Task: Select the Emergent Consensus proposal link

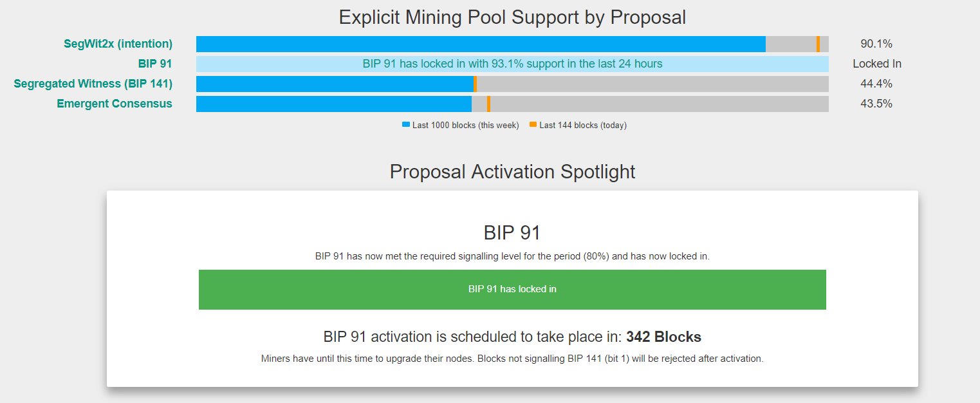Action: click(115, 104)
